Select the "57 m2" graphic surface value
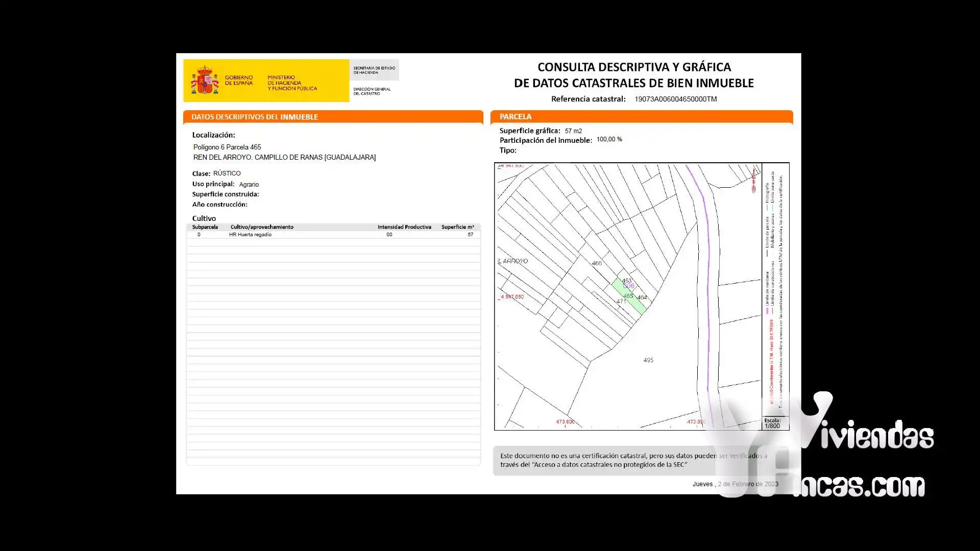The width and height of the screenshot is (980, 551). click(x=573, y=131)
